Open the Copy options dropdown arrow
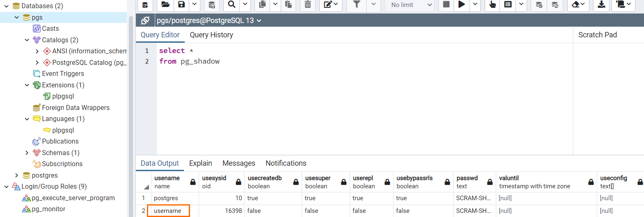The height and width of the screenshot is (217, 644). click(275, 5)
